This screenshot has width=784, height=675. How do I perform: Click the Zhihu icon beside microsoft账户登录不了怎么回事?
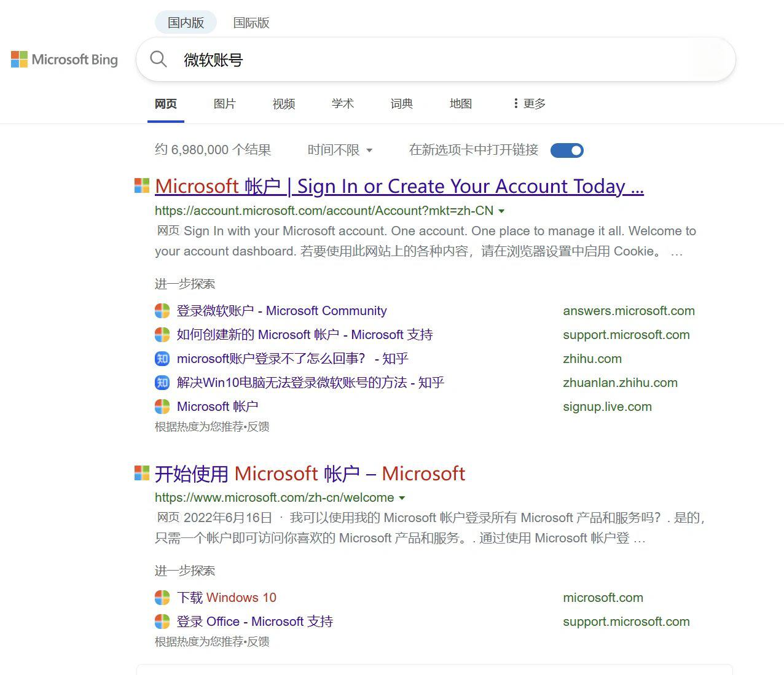[x=162, y=359]
